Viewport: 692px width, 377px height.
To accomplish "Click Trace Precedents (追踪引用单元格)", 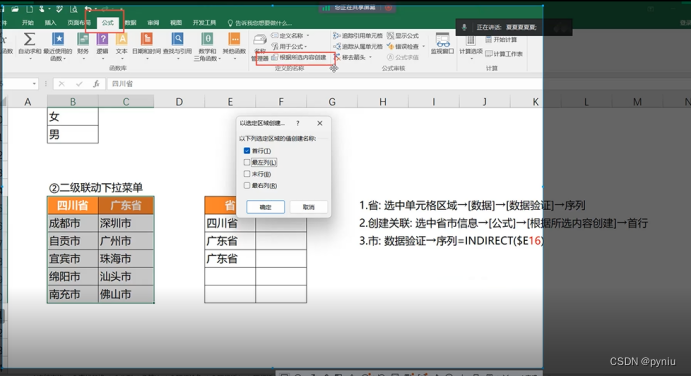I will [358, 35].
